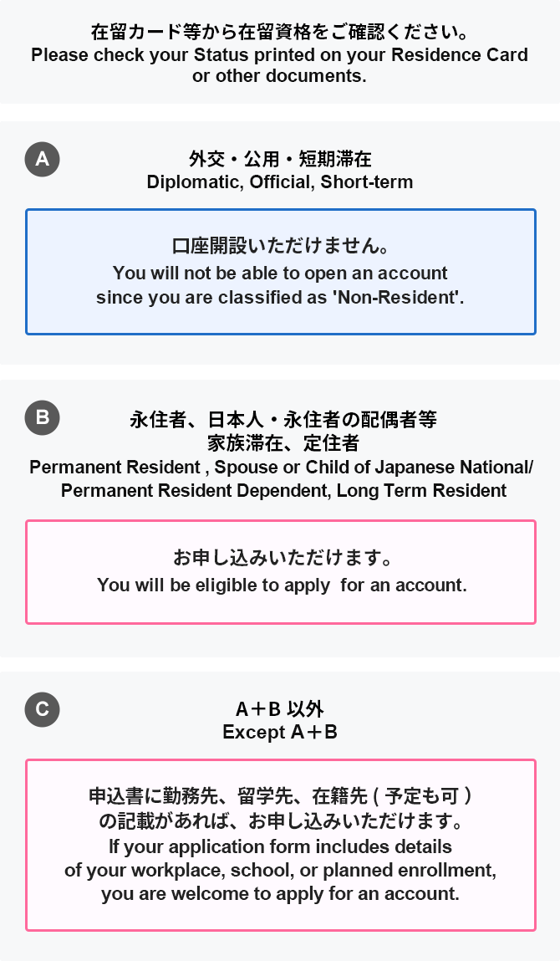Click the 申込書に勤務先、留学先 text line
The width and height of the screenshot is (560, 961).
[x=281, y=795]
